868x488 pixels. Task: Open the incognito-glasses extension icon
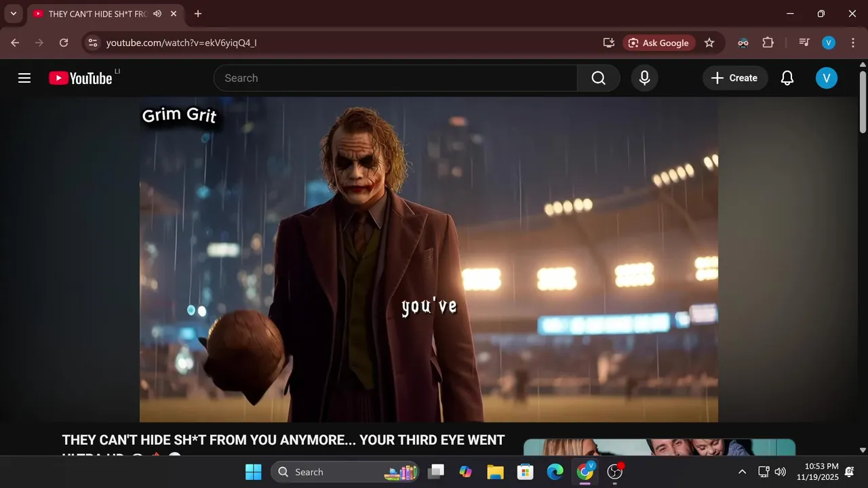(743, 43)
